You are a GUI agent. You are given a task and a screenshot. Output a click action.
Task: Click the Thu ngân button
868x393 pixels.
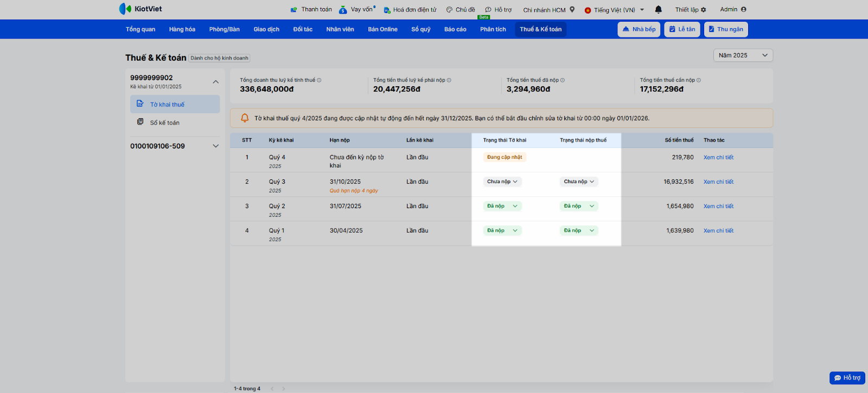[x=726, y=29]
